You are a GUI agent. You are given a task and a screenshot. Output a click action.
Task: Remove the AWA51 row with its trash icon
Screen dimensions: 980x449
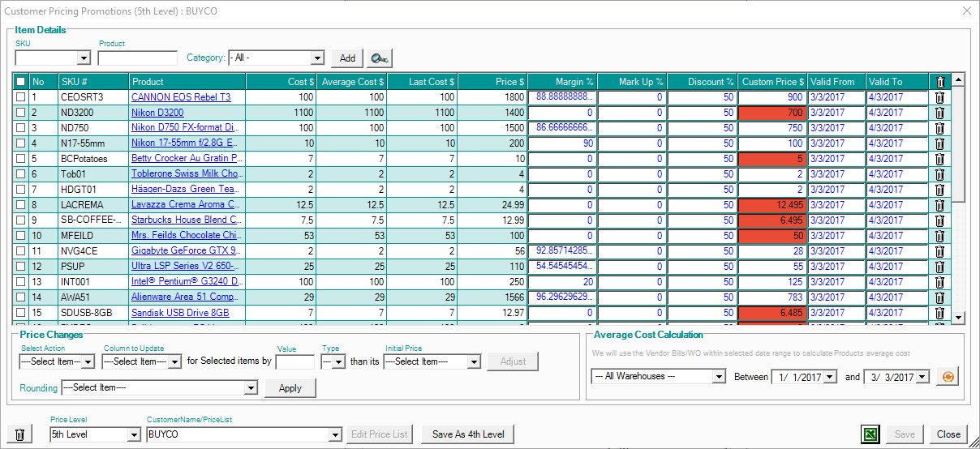point(939,297)
